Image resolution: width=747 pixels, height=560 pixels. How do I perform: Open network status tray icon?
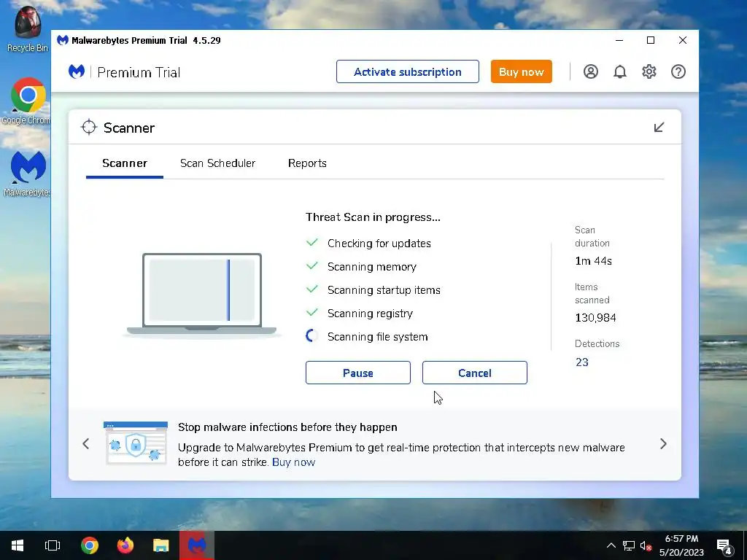(x=628, y=545)
